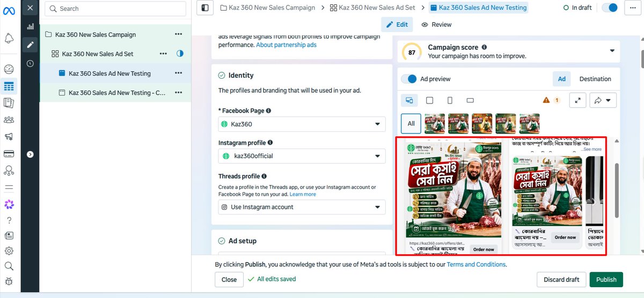Open the report a problem bug icon
Screen dimensions: 644x298
(x=9, y=281)
